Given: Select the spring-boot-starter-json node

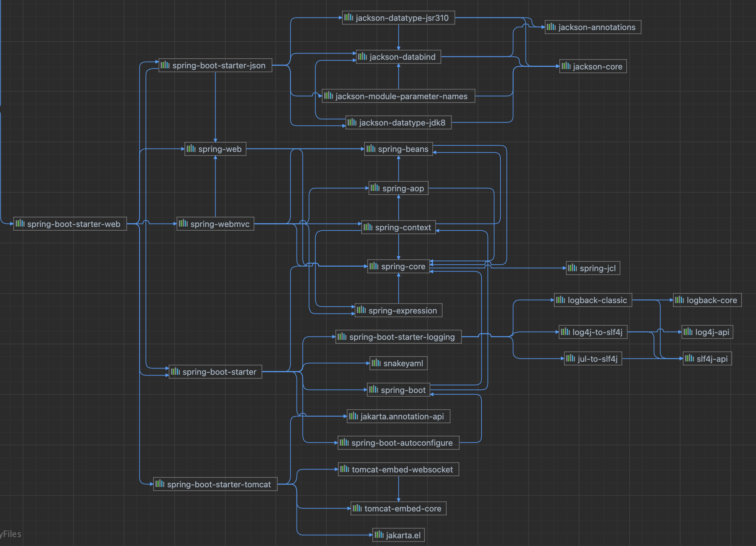Looking at the screenshot, I should (219, 65).
